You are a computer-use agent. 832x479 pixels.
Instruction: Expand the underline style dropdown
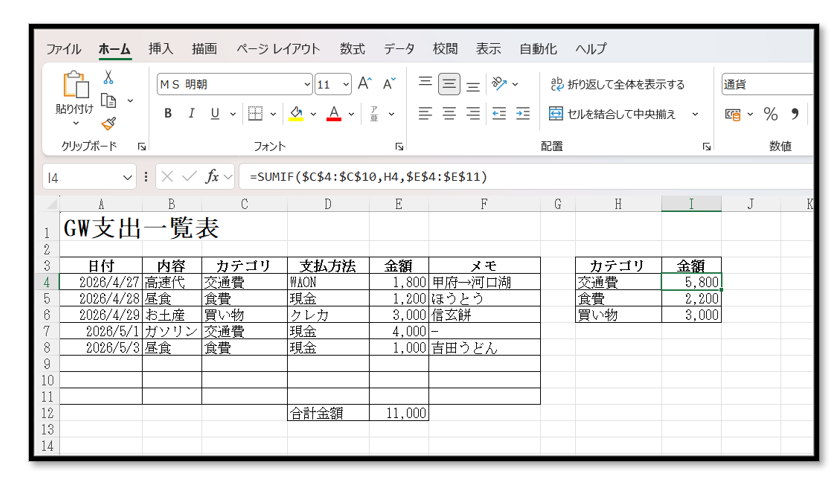(232, 114)
